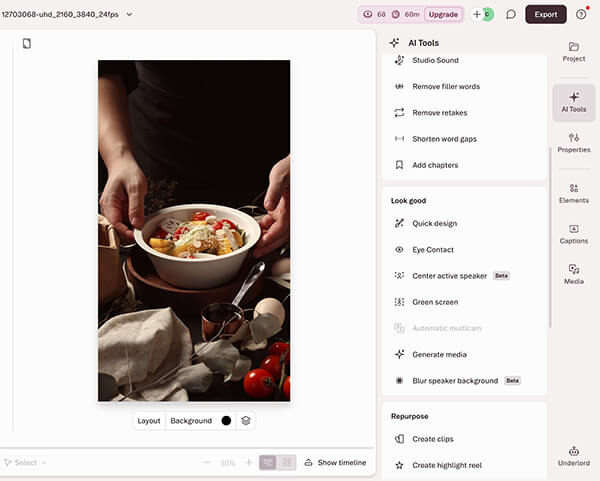The image size is (600, 481).
Task: Zoom out with the minus icon
Action: click(x=207, y=463)
